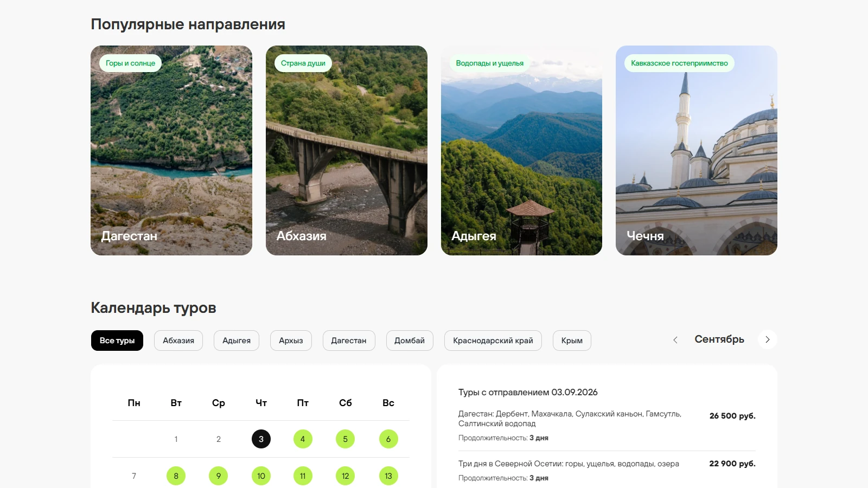Screen dimensions: 868x488
Task: Click the Пн weekday header
Action: pyautogui.click(x=134, y=403)
